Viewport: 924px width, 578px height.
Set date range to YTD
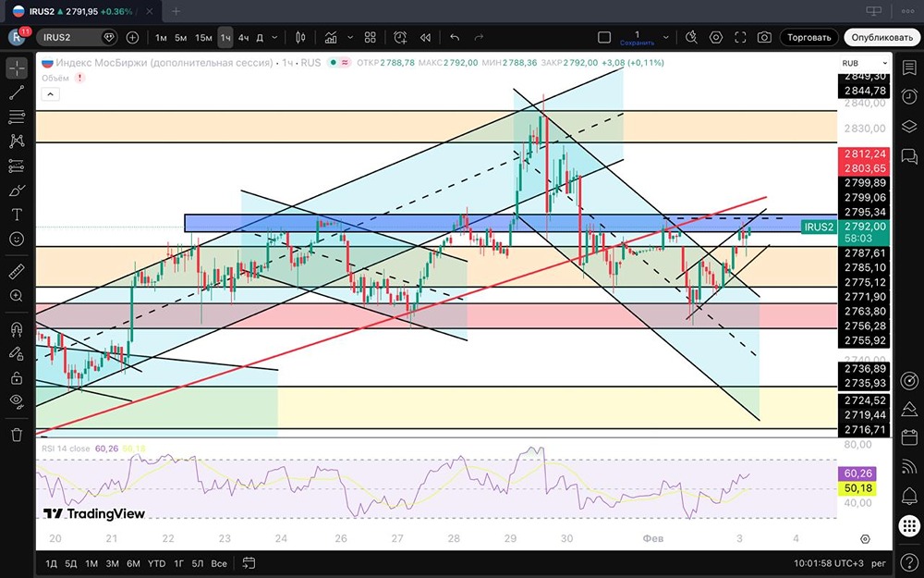click(156, 563)
